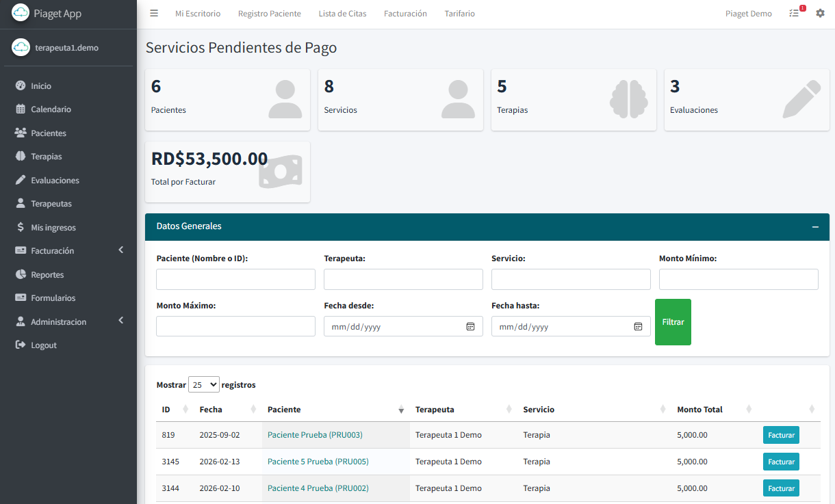Click the Mis ingresos dollar icon
Image resolution: width=835 pixels, height=504 pixels.
(21, 228)
